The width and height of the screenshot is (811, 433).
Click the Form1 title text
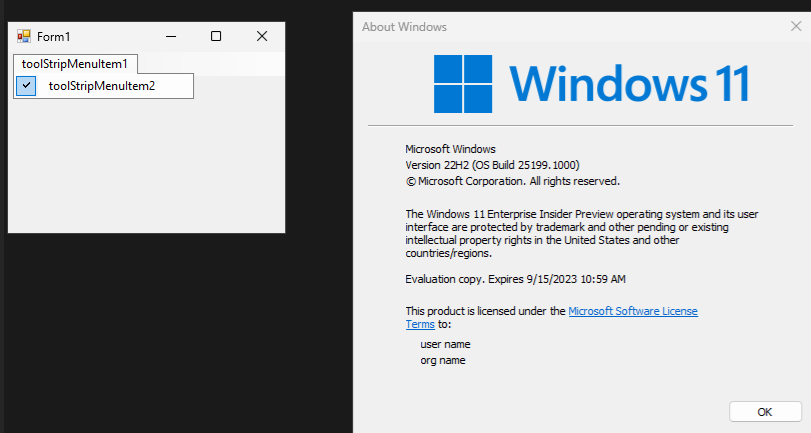[53, 37]
